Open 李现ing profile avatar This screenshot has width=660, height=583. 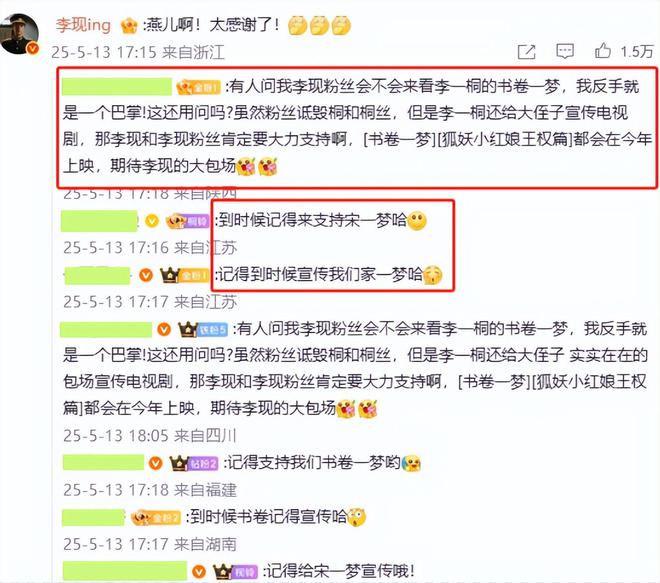[19, 34]
